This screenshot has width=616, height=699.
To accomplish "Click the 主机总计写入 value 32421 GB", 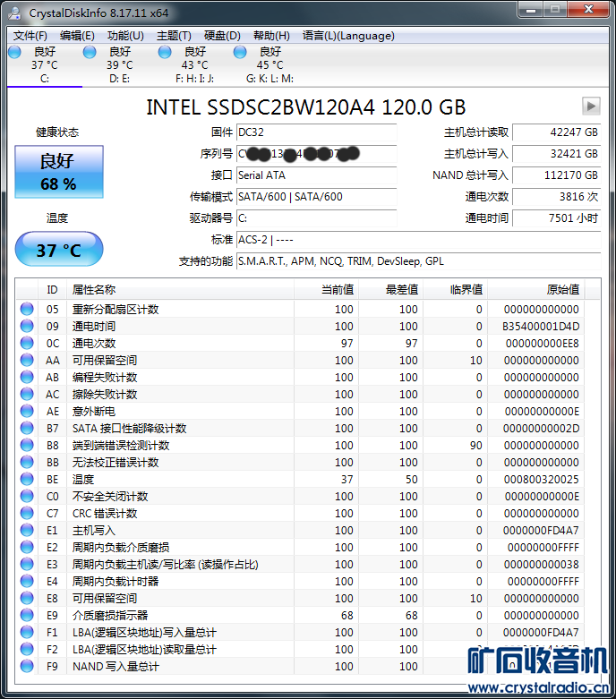I will click(557, 154).
